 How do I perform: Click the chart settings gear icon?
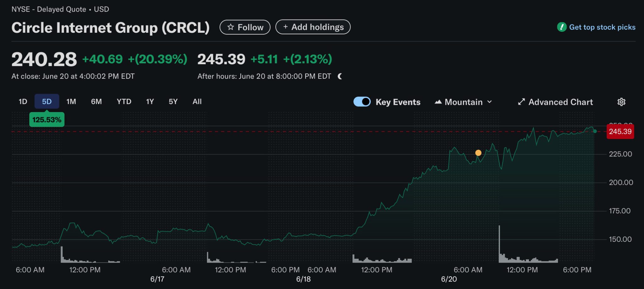tap(621, 102)
